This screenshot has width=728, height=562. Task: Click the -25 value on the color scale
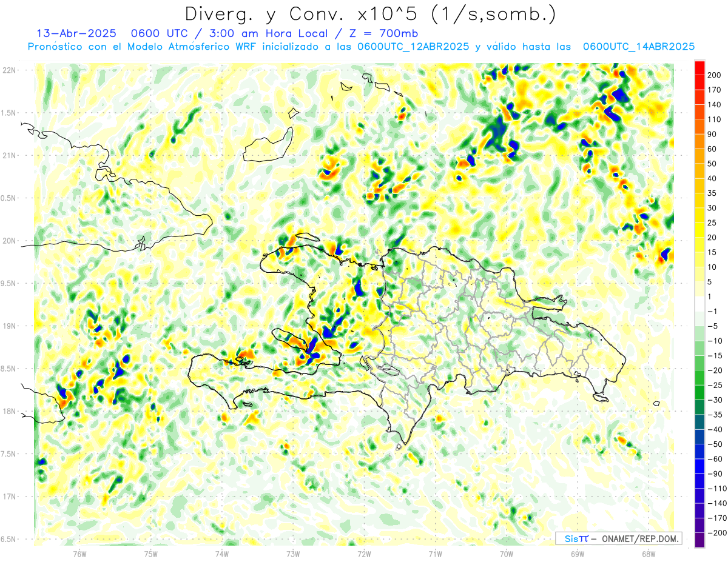pos(716,385)
